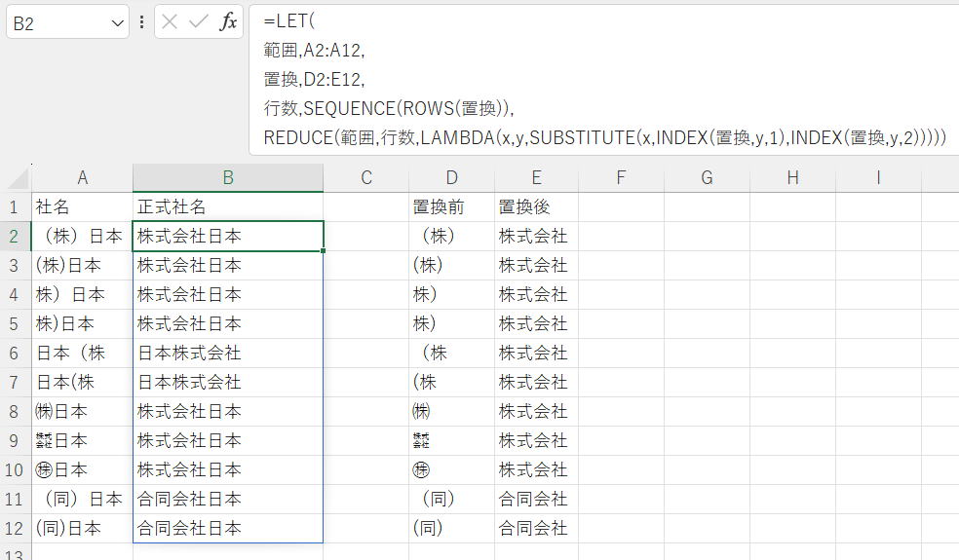This screenshot has height=560, width=959.
Task: Select cell A3 with (株)日本
Action: tap(82, 266)
